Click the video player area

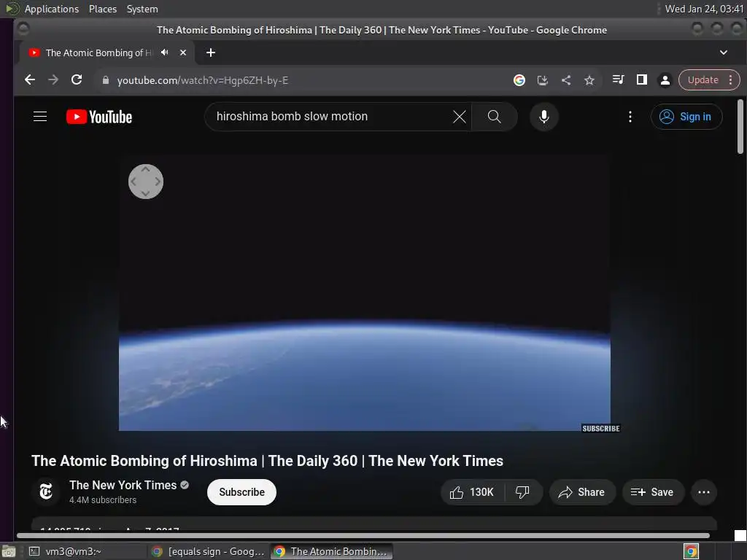pos(365,292)
